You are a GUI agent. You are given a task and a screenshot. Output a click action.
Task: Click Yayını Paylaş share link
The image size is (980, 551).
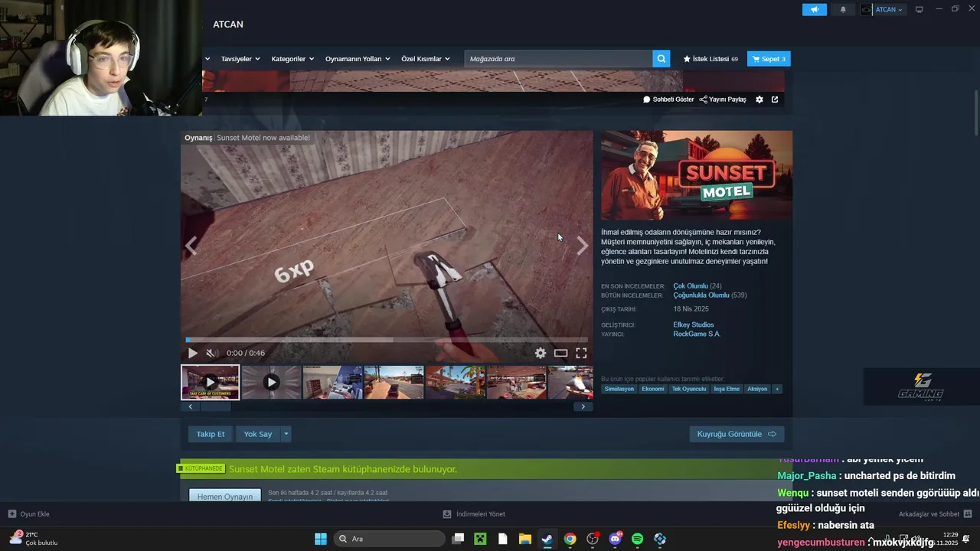(723, 99)
